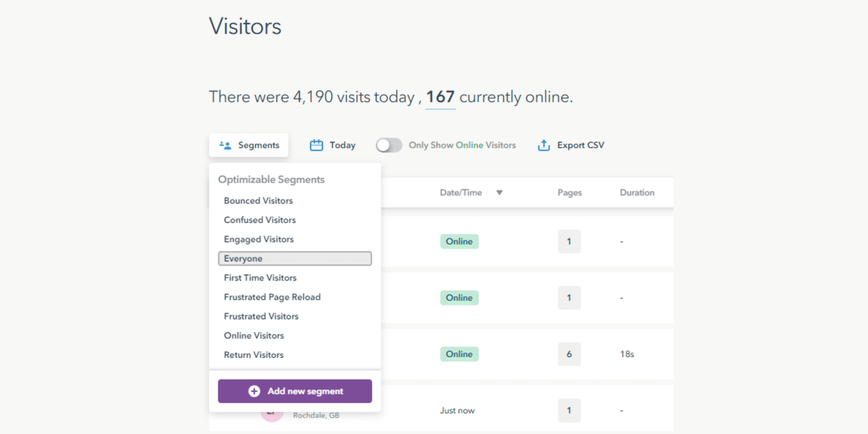The height and width of the screenshot is (434, 868).
Task: Select Confused Visitors segment
Action: [260, 220]
